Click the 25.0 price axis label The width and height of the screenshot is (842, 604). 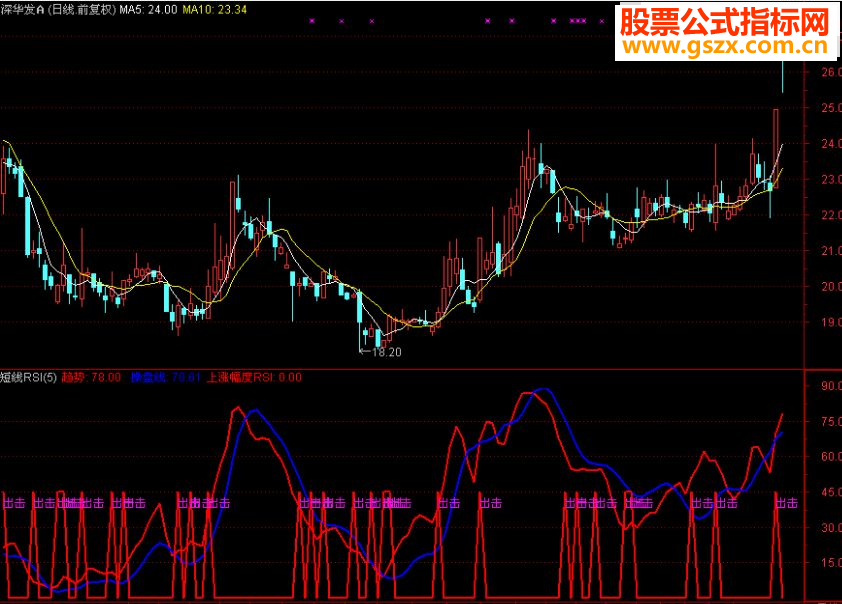pyautogui.click(x=831, y=107)
